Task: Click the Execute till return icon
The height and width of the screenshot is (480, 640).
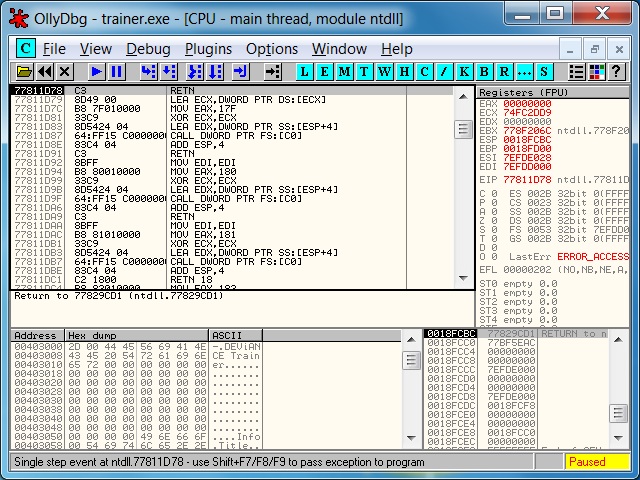Action: [240, 71]
